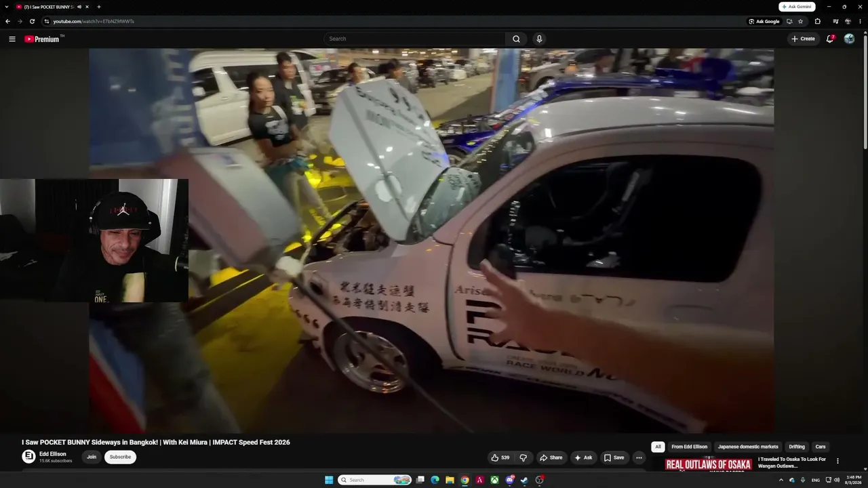The width and height of the screenshot is (868, 488).
Task: Like the video with thumbs up
Action: click(x=500, y=457)
